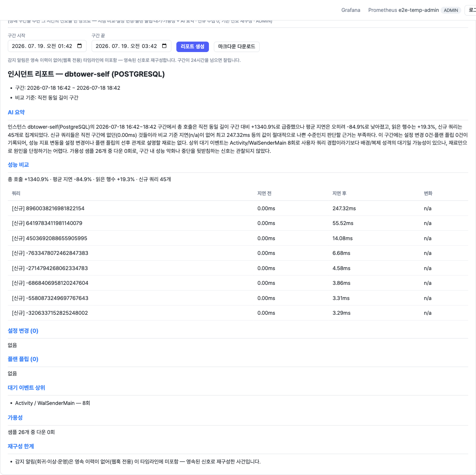Screen dimensions: 476x475
Task: Select query row 6419783411981140079
Action: [238, 223]
